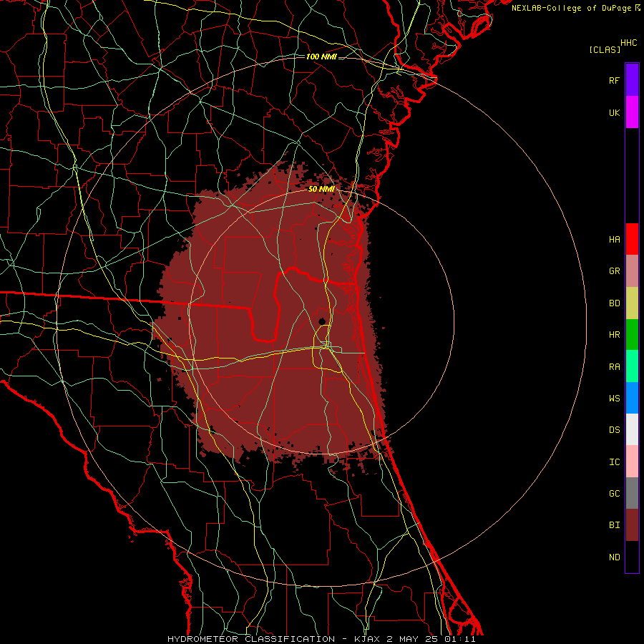
Task: Click the 50 NMI range ring label
Action: pyautogui.click(x=321, y=189)
